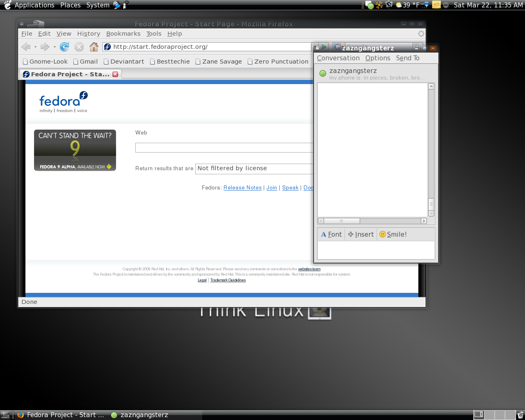The width and height of the screenshot is (525, 420).
Task: Focus the Web search field
Action: (x=224, y=148)
